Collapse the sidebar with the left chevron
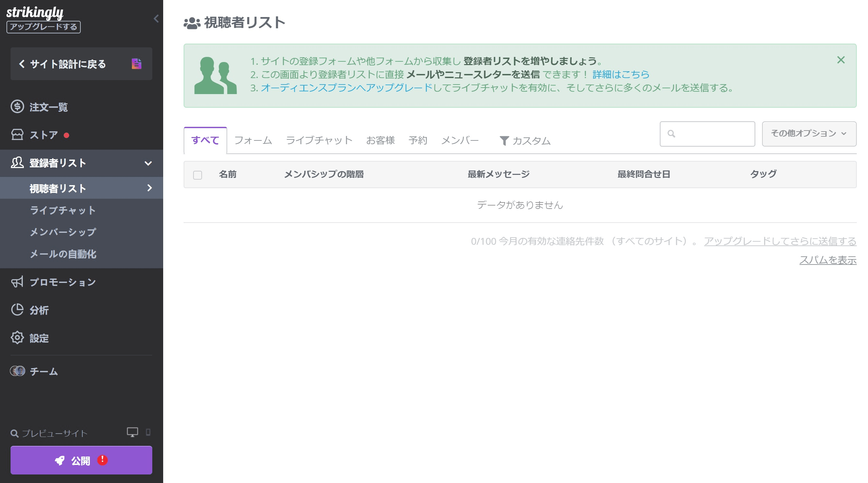Screen dimensions: 868x483 coord(156,18)
